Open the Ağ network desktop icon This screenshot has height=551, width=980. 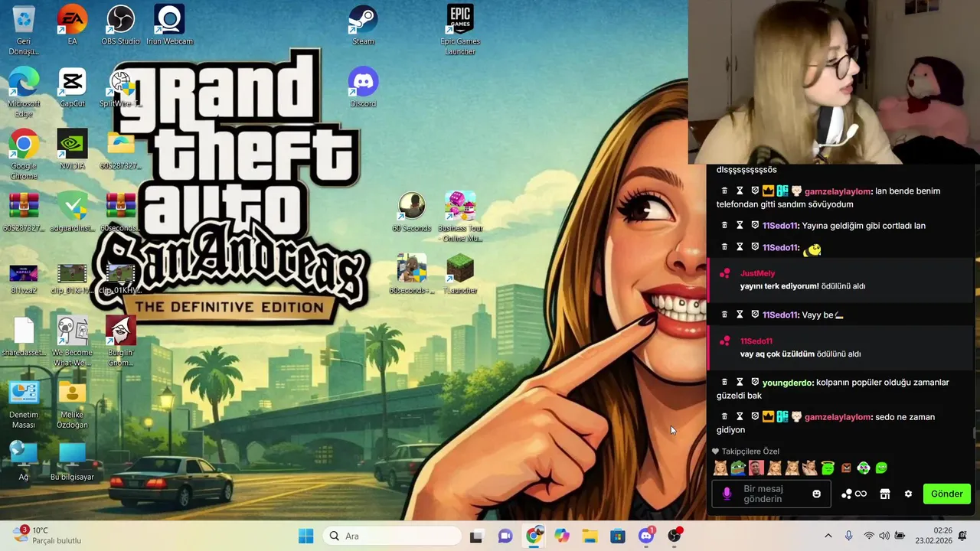24,461
